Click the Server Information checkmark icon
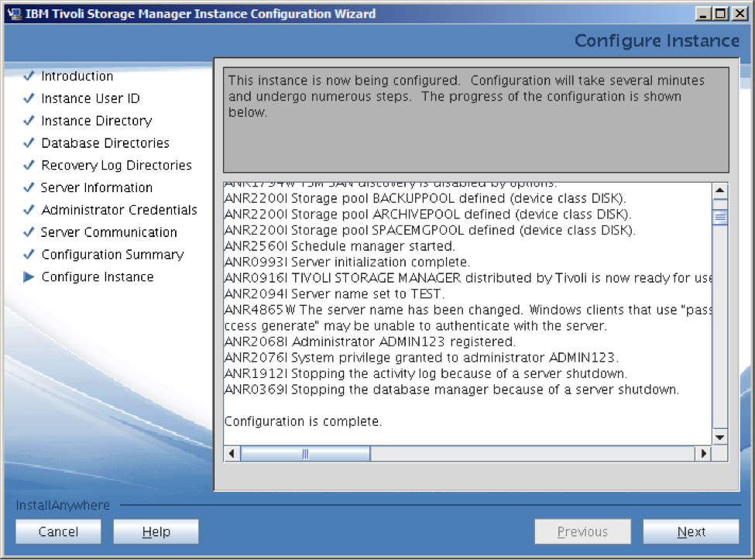This screenshot has height=560, width=755. point(29,187)
